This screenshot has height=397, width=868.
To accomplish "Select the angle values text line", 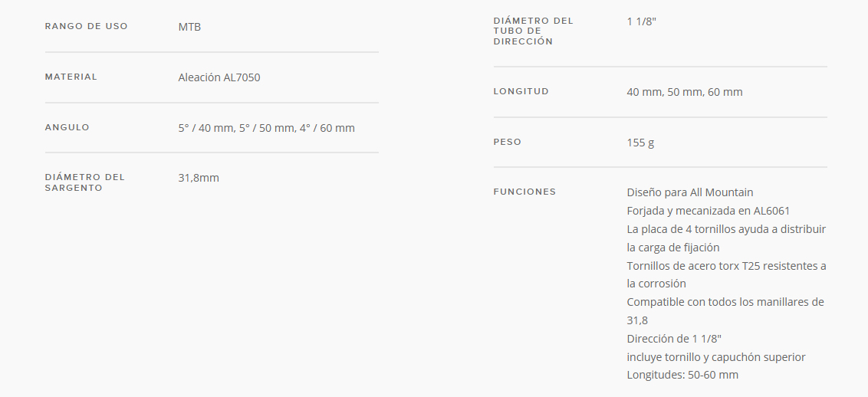I will click(266, 128).
